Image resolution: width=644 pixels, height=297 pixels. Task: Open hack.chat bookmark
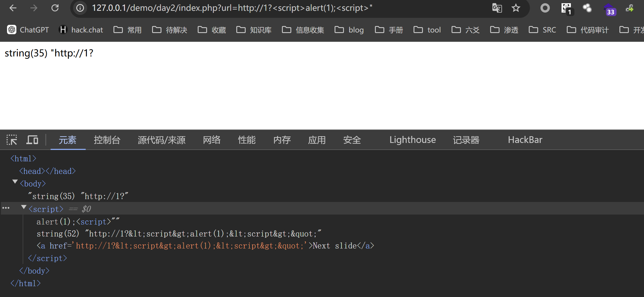(x=81, y=30)
